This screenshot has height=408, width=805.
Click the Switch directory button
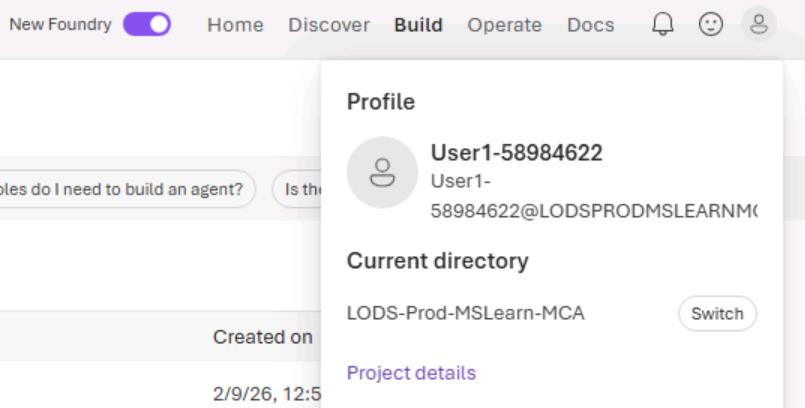tap(717, 314)
